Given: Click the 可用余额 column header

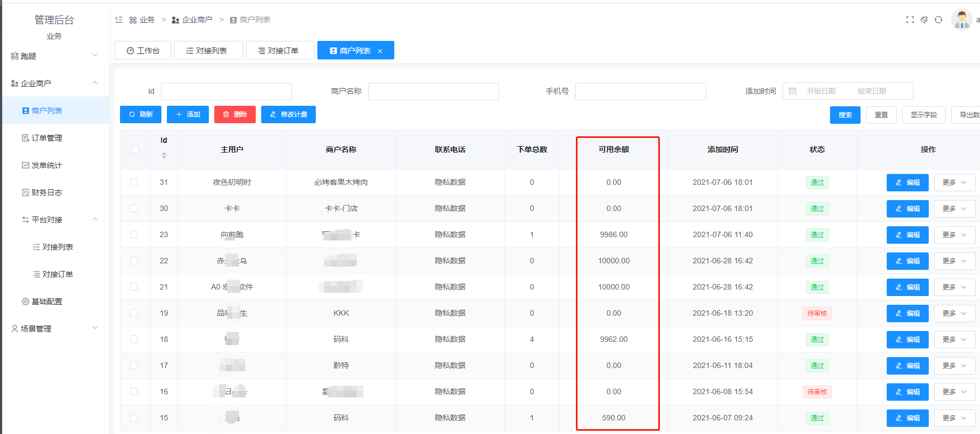Looking at the screenshot, I should tap(614, 149).
